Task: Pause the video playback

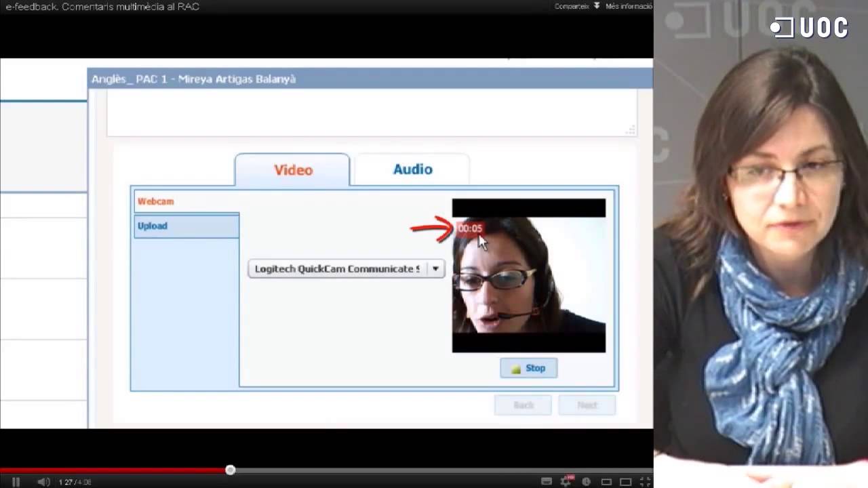Action: click(16, 482)
